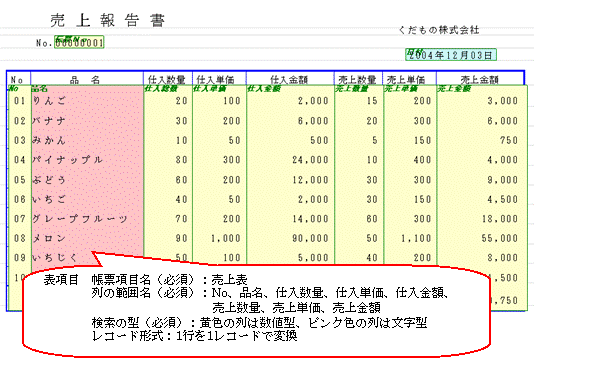Click the green italic 売上金額 range label

454,89
